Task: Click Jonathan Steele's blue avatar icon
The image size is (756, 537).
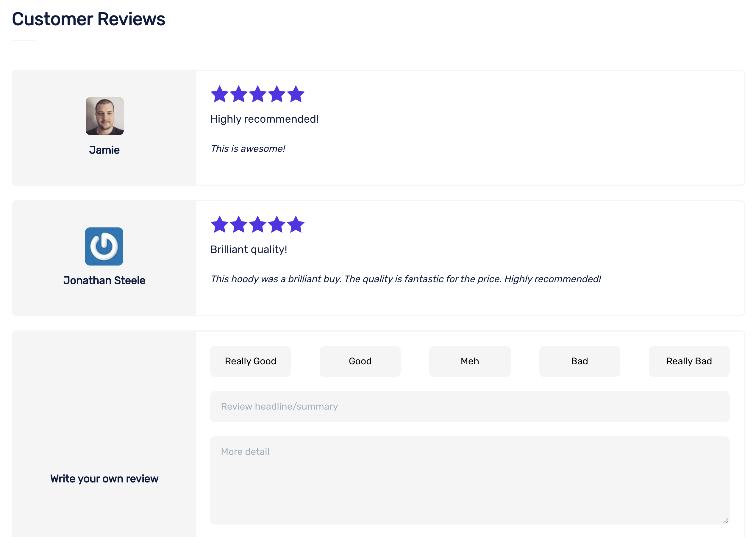Action: (x=104, y=246)
